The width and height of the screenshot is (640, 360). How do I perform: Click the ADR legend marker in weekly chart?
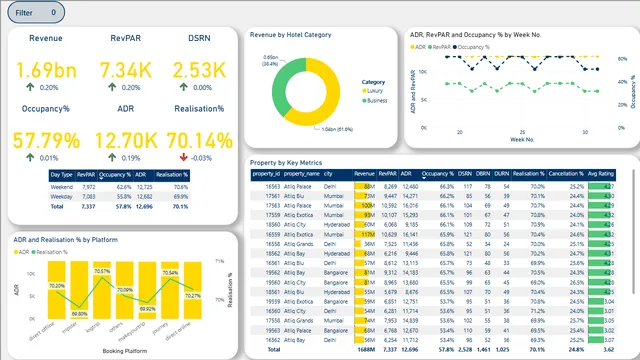tap(412, 47)
